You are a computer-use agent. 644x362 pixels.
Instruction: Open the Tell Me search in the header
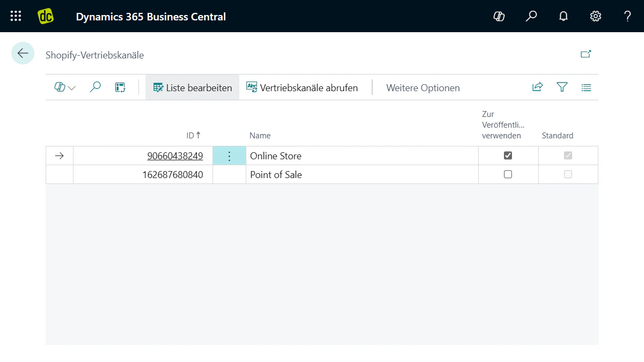[x=531, y=16]
